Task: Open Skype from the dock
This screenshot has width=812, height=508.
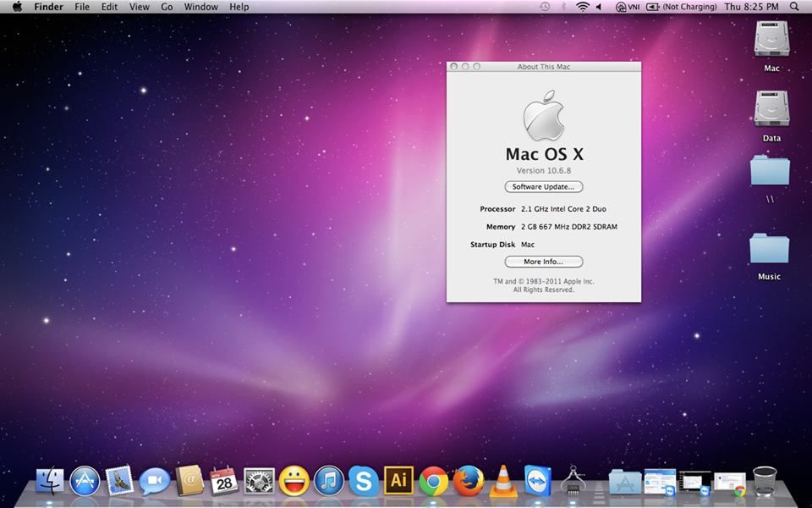Action: [x=364, y=481]
